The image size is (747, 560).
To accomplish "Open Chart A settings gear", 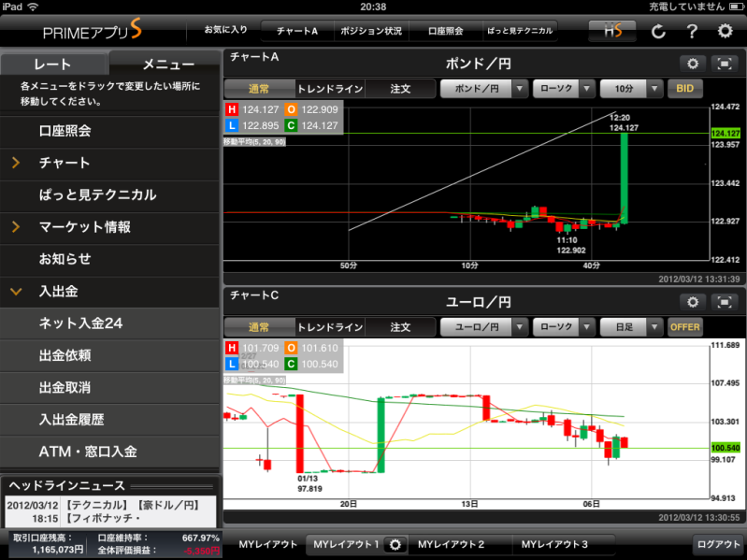I will coord(693,64).
